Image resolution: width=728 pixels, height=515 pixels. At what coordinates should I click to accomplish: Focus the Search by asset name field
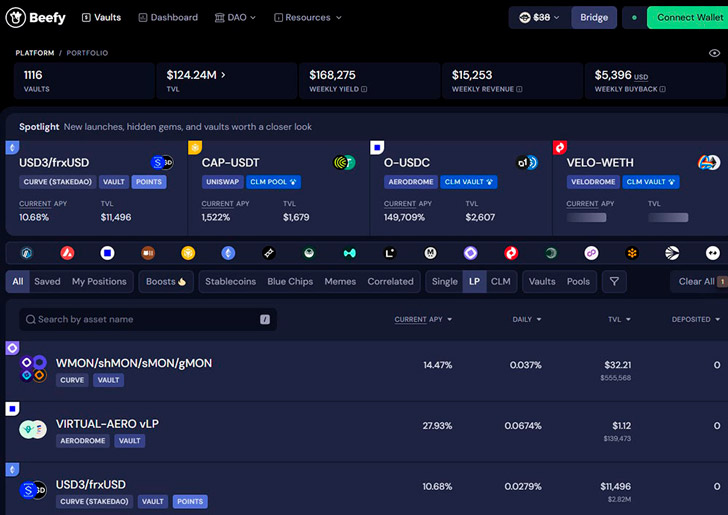pos(148,319)
